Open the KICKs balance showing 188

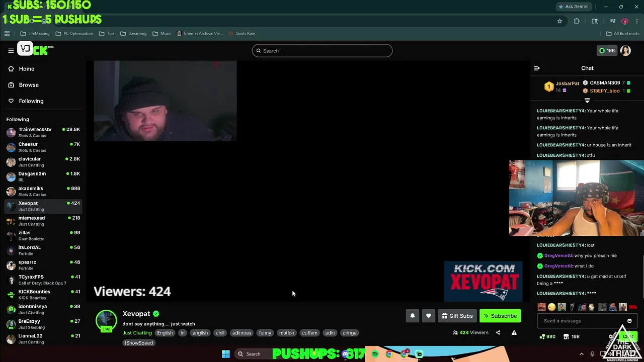click(606, 51)
